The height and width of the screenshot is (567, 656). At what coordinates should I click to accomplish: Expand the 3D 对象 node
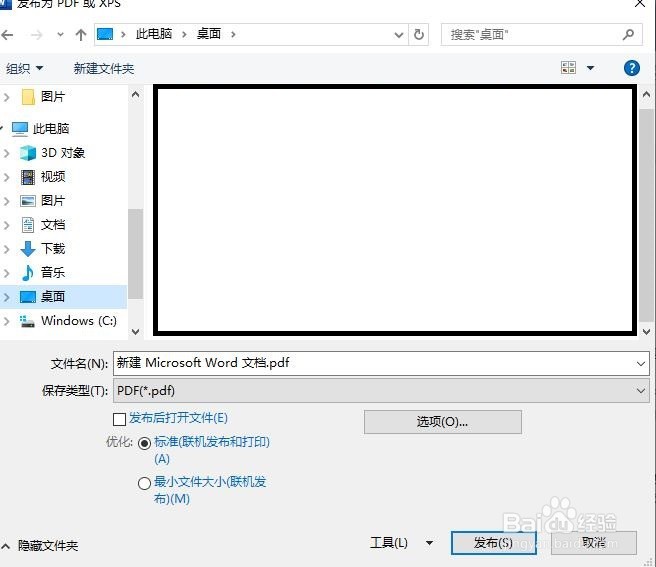click(x=6, y=153)
